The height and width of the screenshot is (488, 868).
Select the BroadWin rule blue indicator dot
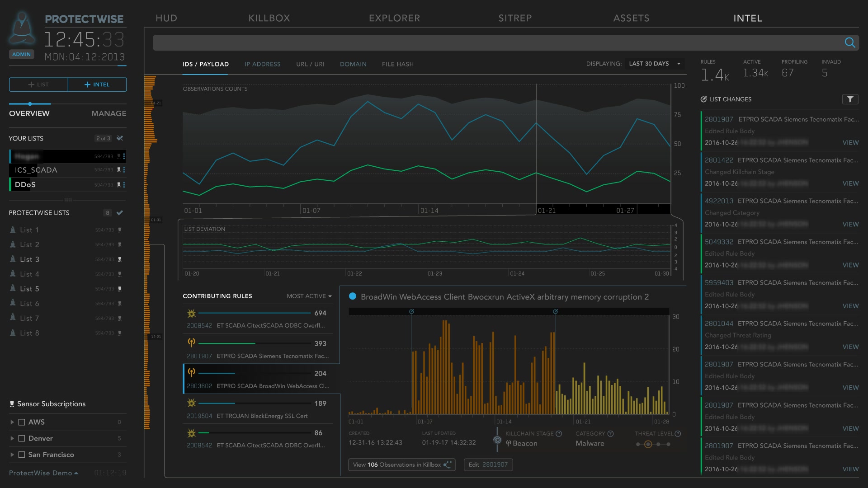pos(353,296)
